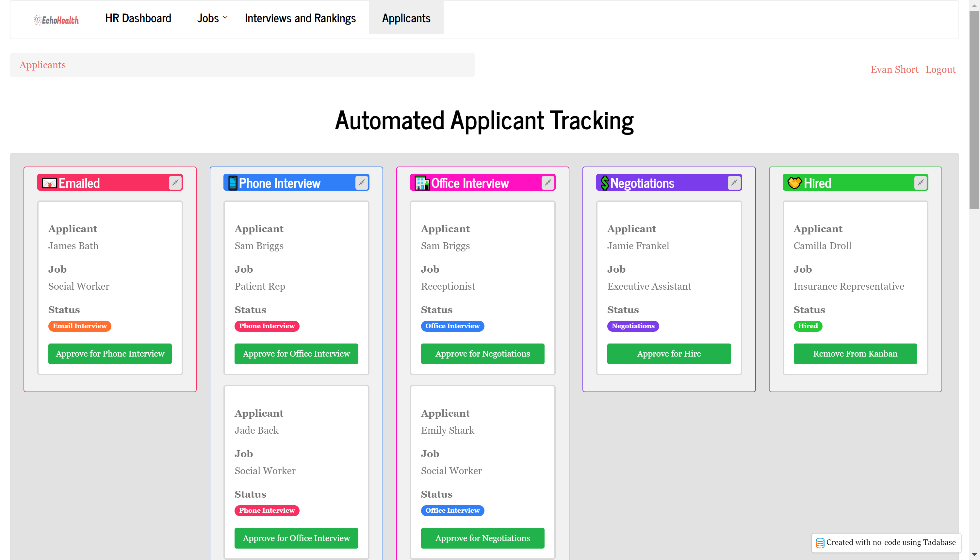
Task: Collapse the Negotiations column
Action: 735,183
